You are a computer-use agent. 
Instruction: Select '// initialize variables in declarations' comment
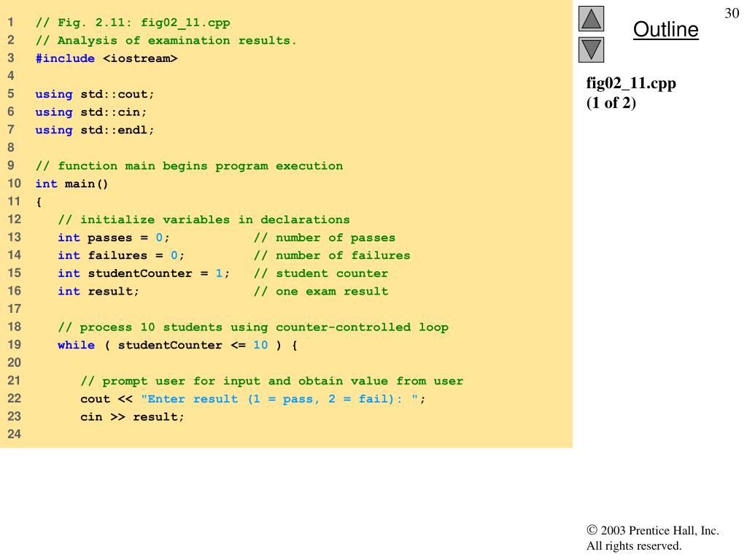(204, 220)
